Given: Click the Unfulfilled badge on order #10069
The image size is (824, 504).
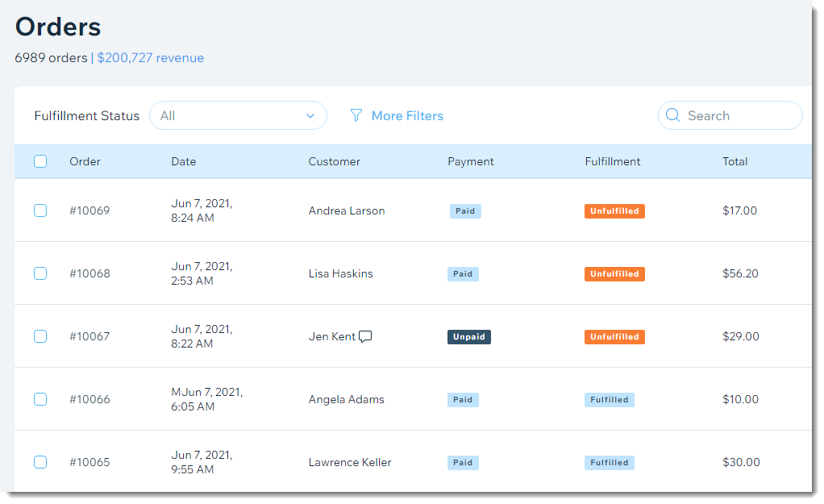Looking at the screenshot, I should coord(614,211).
